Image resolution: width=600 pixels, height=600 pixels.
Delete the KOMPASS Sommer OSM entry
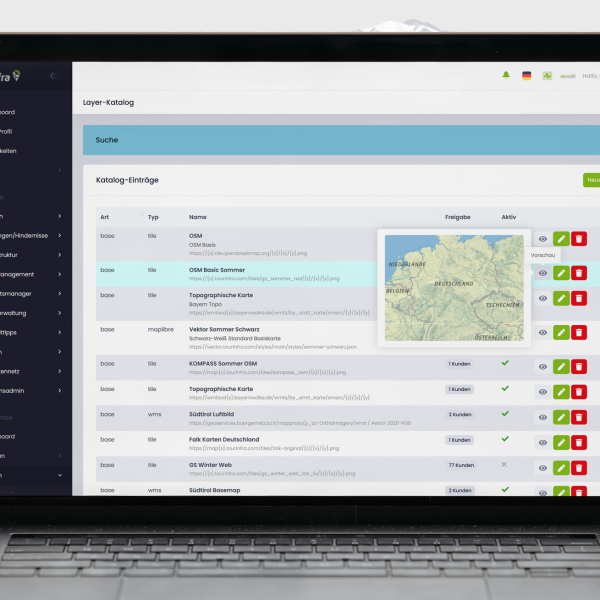pyautogui.click(x=579, y=367)
